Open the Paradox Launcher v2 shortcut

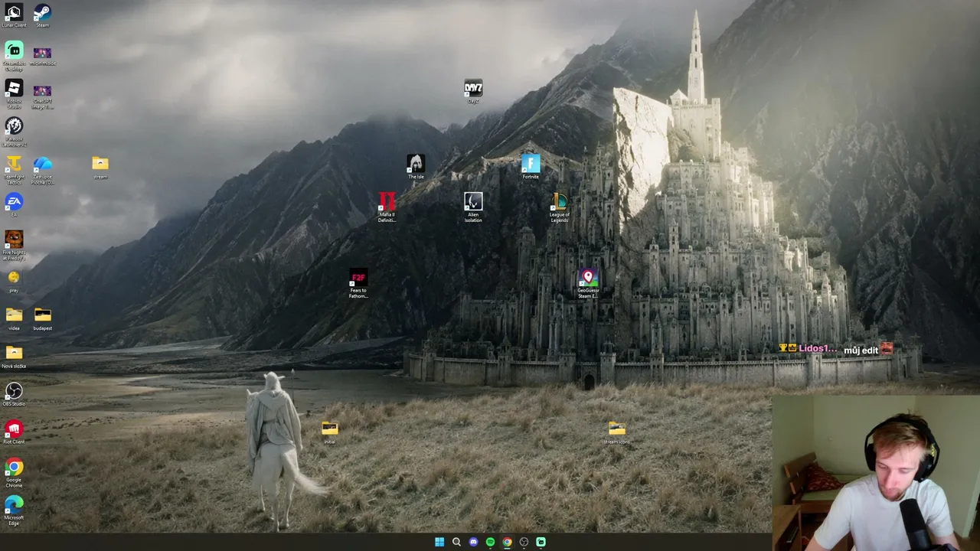click(x=14, y=132)
